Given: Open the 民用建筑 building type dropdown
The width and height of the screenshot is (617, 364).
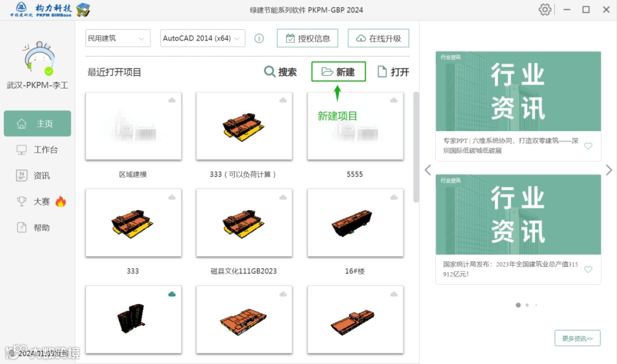Looking at the screenshot, I should tap(118, 38).
